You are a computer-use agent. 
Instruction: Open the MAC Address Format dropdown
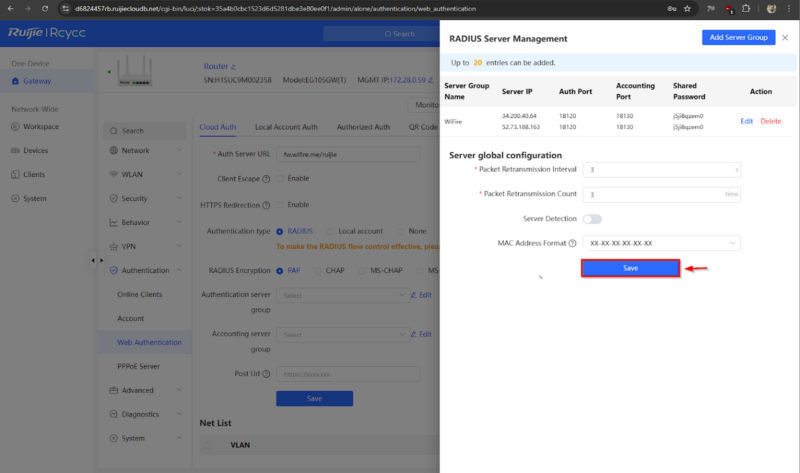(661, 243)
